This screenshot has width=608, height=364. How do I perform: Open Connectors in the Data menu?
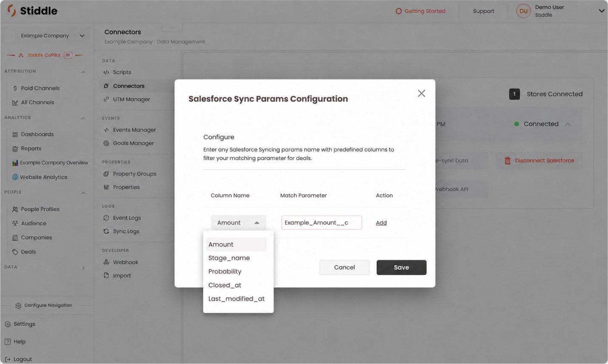click(x=137, y=86)
